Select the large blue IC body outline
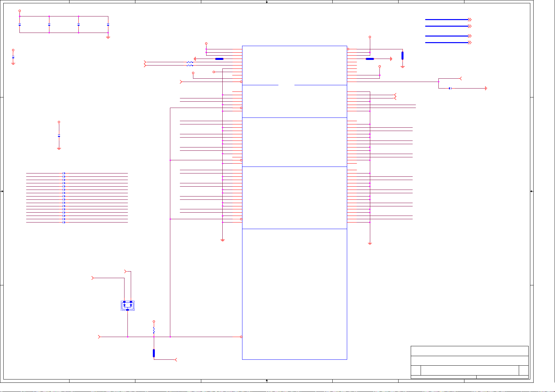 pos(294,203)
